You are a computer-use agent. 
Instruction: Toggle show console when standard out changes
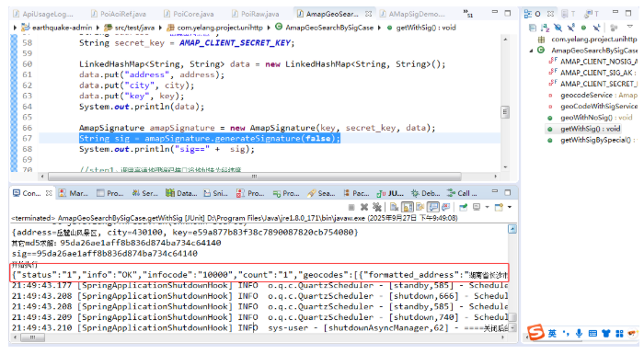pyautogui.click(x=433, y=207)
